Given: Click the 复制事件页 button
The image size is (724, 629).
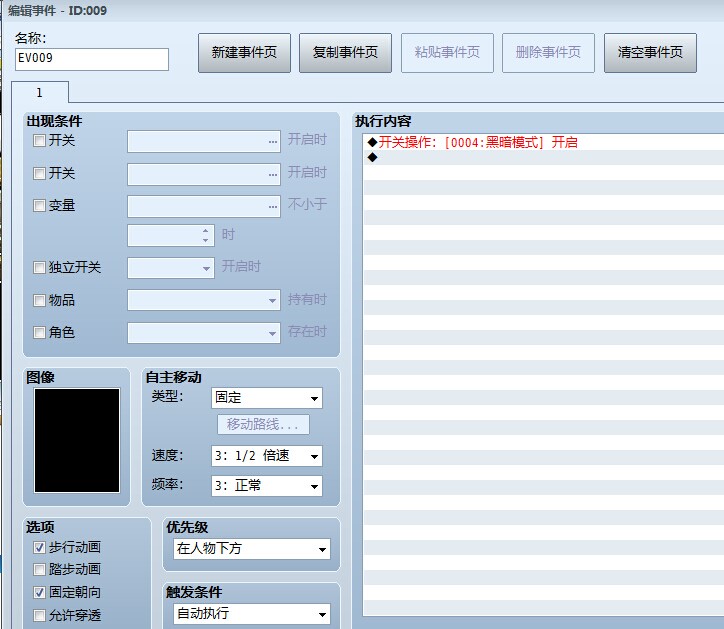Looking at the screenshot, I should click(x=345, y=53).
